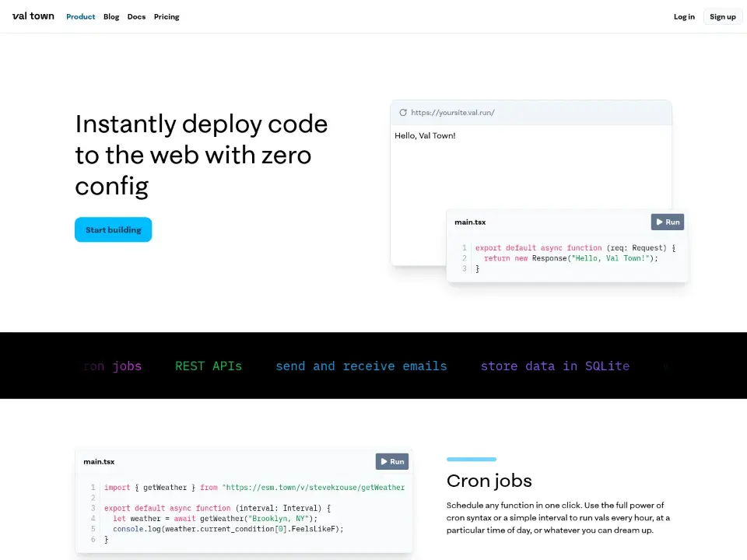View the Pricing page

167,16
